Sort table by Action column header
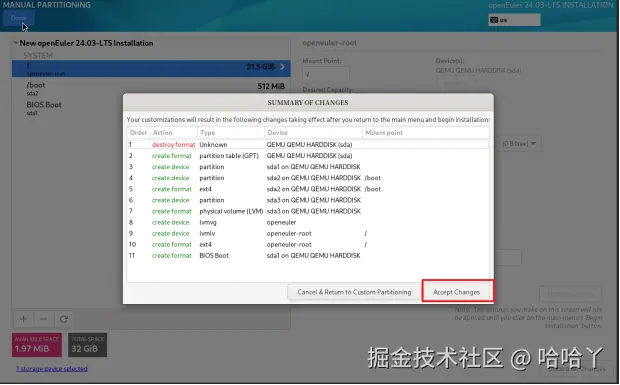Screen dimensions: 620x385 173,132
